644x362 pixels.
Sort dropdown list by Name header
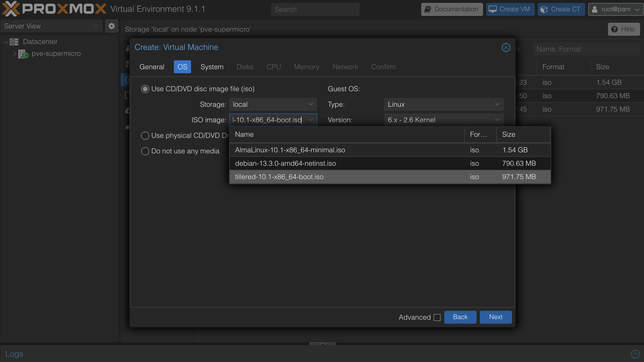tap(347, 134)
